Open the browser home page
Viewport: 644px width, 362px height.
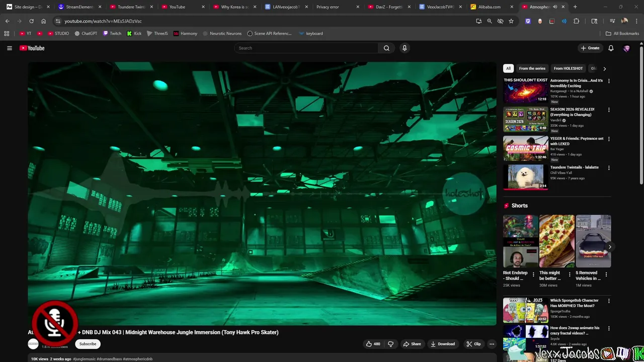point(43,21)
